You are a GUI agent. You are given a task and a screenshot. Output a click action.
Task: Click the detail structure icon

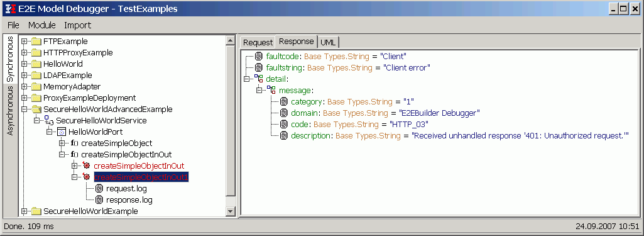click(259, 79)
